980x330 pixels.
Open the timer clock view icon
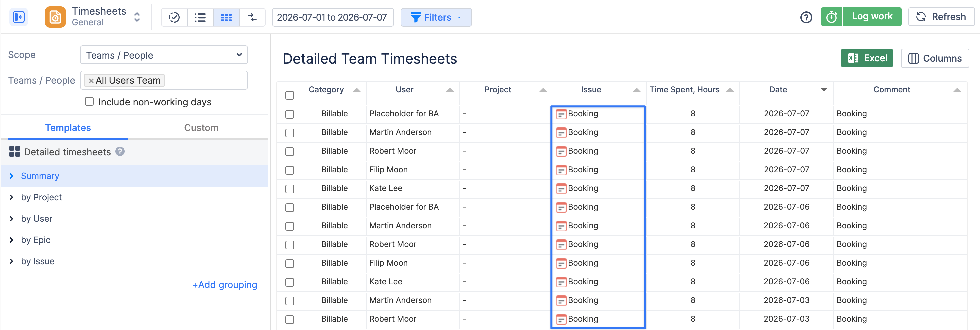click(x=174, y=17)
